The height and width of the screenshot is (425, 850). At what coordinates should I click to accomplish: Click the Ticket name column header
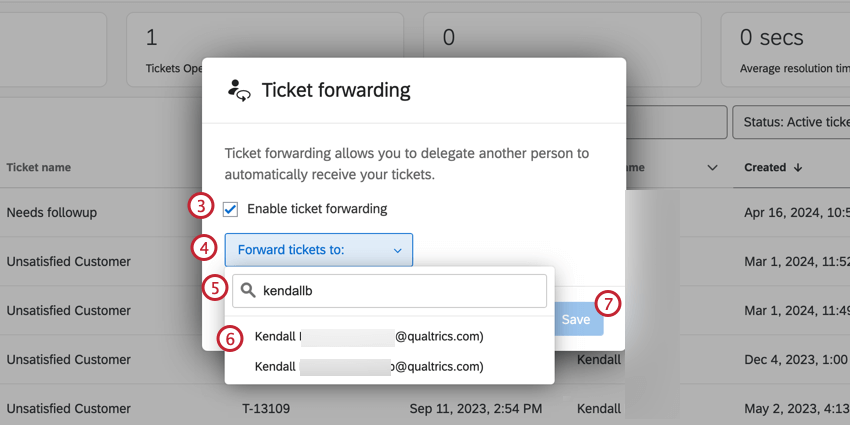(x=38, y=167)
